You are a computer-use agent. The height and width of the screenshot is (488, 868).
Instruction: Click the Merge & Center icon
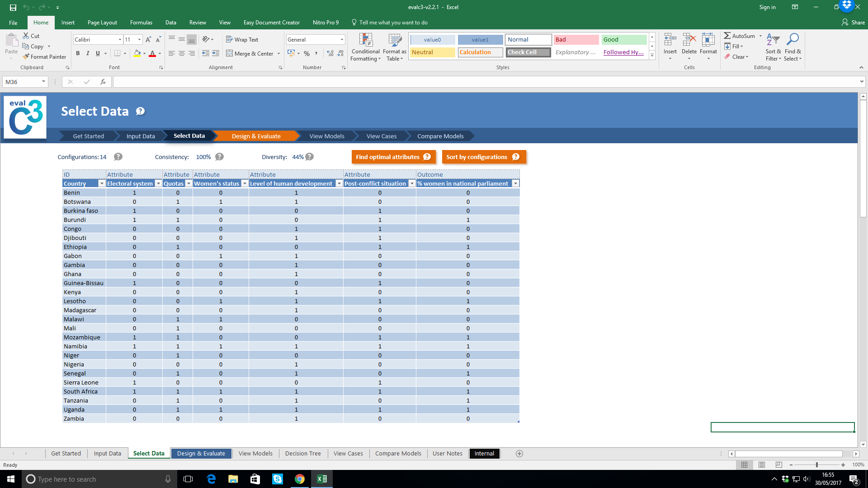pos(230,53)
